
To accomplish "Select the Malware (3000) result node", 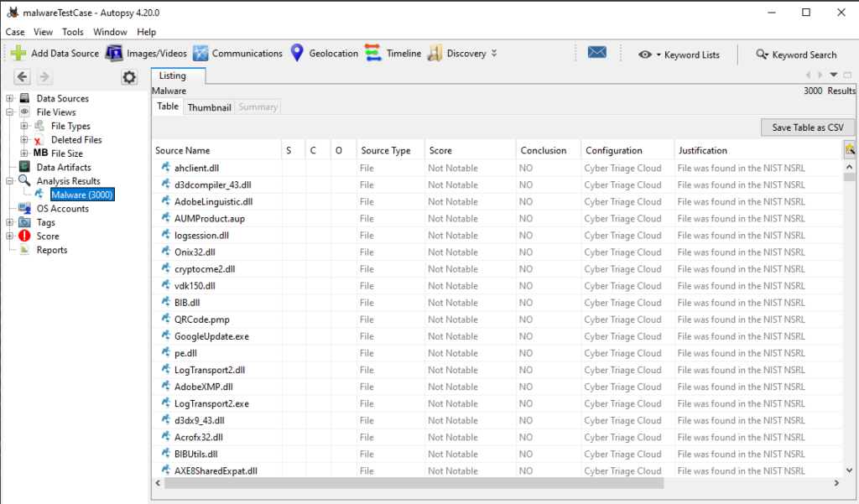I will click(81, 194).
